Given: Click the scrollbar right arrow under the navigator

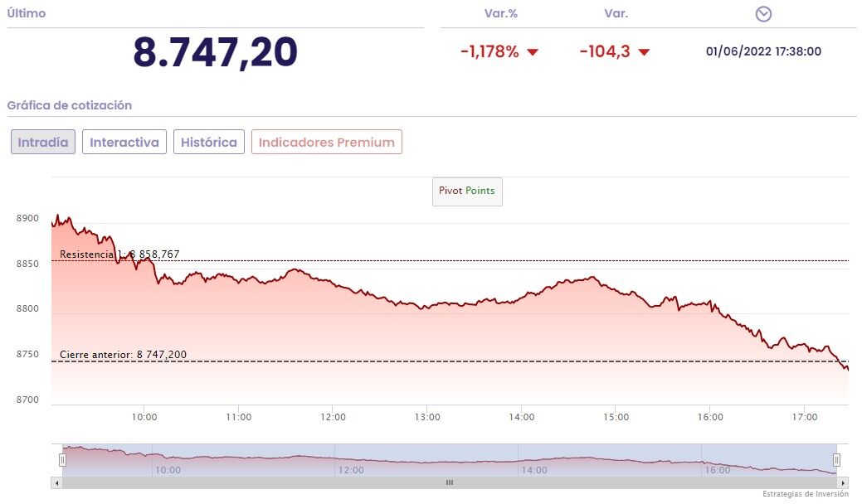Looking at the screenshot, I should [x=843, y=482].
